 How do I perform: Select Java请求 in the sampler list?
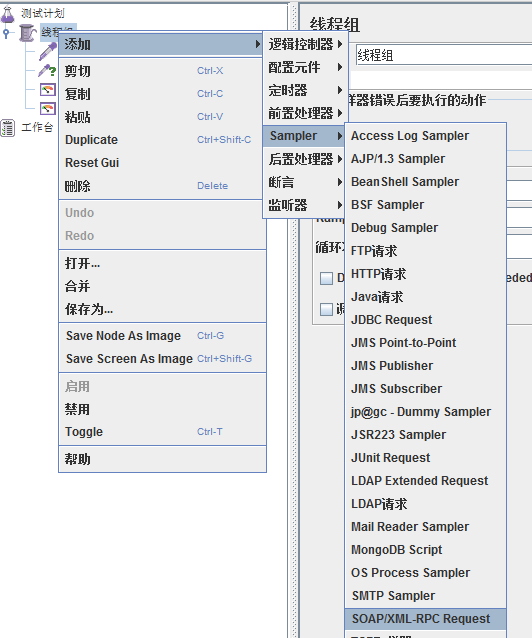click(x=425, y=297)
